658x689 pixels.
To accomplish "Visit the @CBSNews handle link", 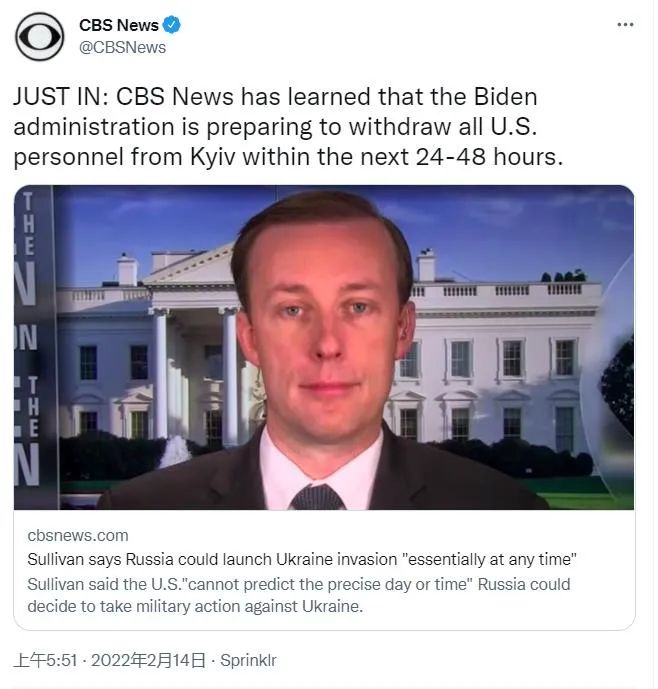I will [122, 47].
